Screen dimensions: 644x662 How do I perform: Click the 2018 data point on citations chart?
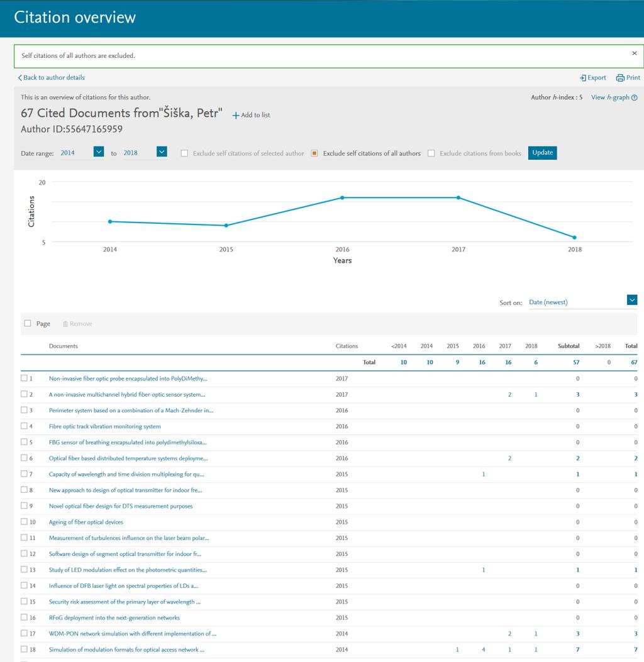tap(574, 238)
